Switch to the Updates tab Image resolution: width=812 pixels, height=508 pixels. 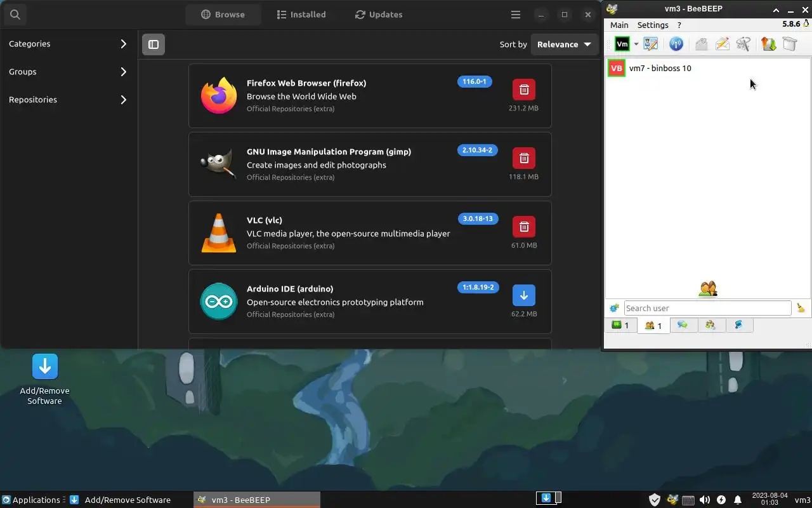[379, 15]
